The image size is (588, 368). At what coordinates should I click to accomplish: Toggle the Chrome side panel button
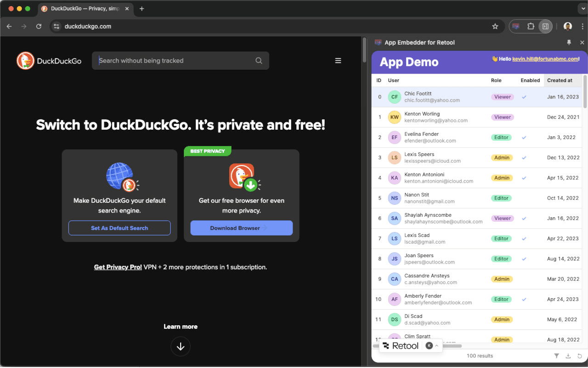pos(545,26)
